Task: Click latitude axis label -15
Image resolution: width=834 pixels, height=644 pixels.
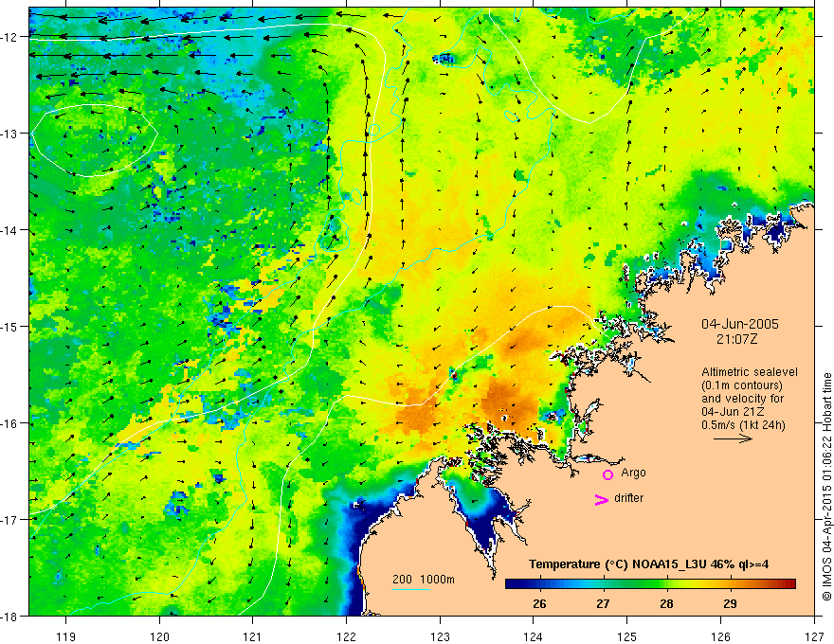Action: point(9,326)
